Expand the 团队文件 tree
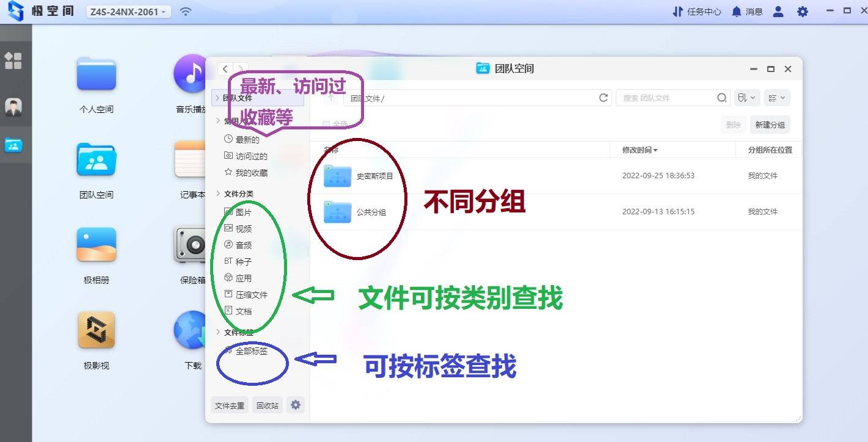868x442 pixels. coord(219,97)
